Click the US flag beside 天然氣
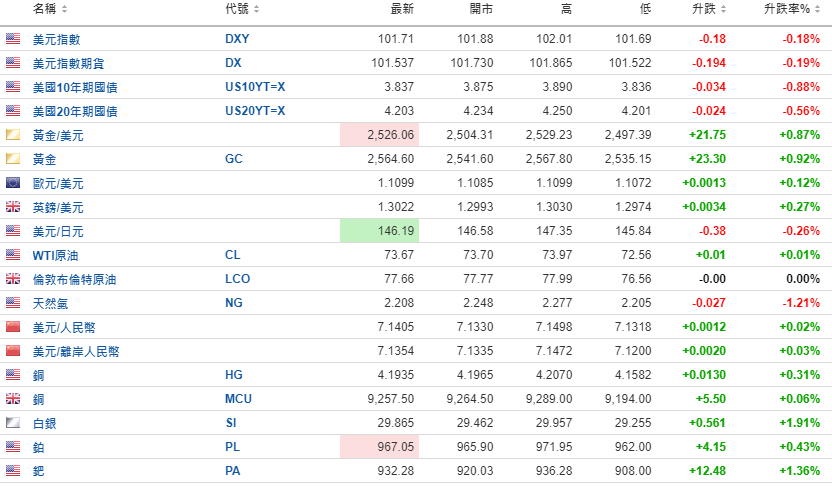Viewport: 832px width, 487px height. pyautogui.click(x=13, y=303)
